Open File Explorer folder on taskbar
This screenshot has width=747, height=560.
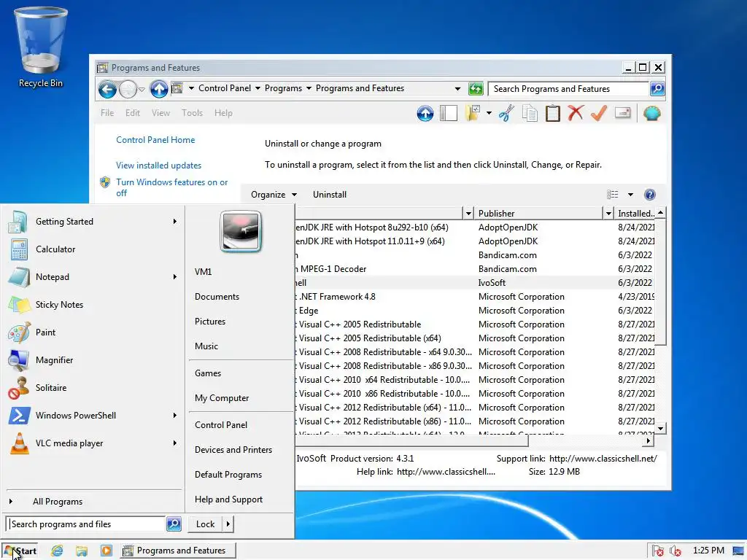[x=82, y=551]
